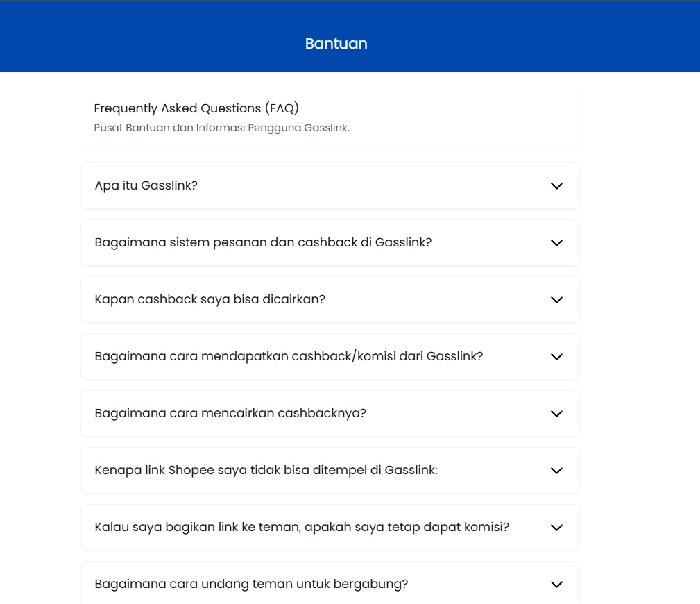Click the Frequently Asked Questions (FAQ) heading
The width and height of the screenshot is (700, 604).
coord(196,108)
